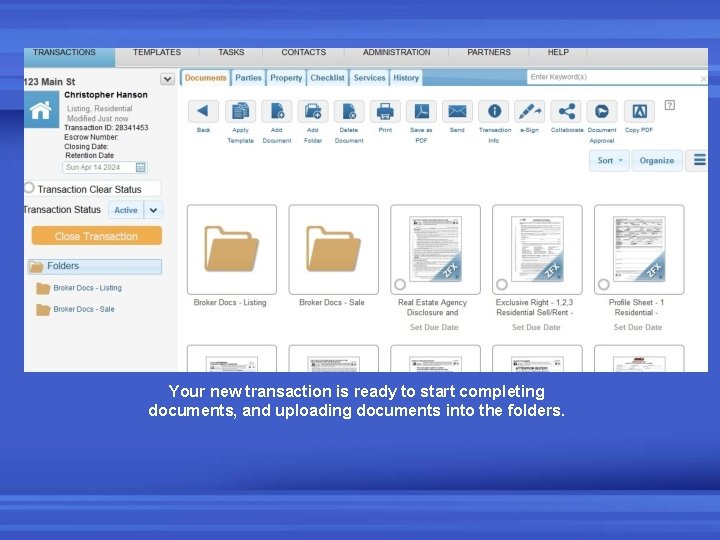The width and height of the screenshot is (720, 540).
Task: Click the Organize button
Action: 657,160
